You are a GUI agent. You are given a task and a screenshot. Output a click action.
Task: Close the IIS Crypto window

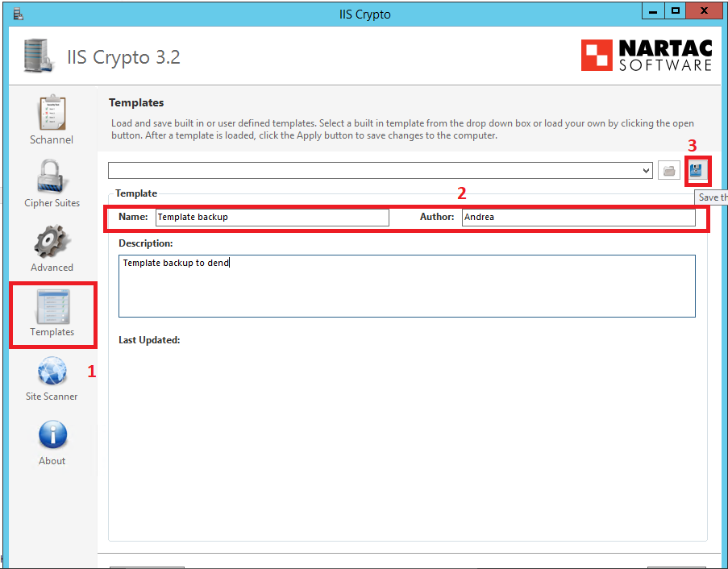[x=704, y=11]
